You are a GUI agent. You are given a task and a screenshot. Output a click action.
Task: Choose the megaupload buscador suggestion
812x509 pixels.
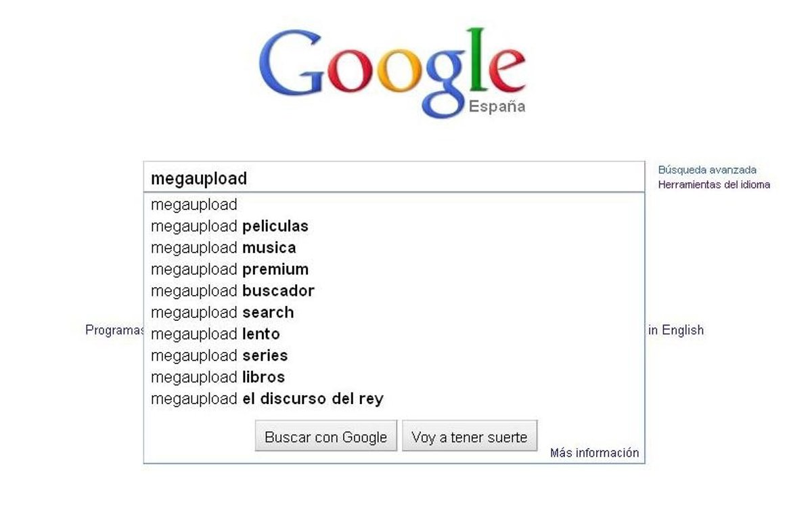point(232,291)
